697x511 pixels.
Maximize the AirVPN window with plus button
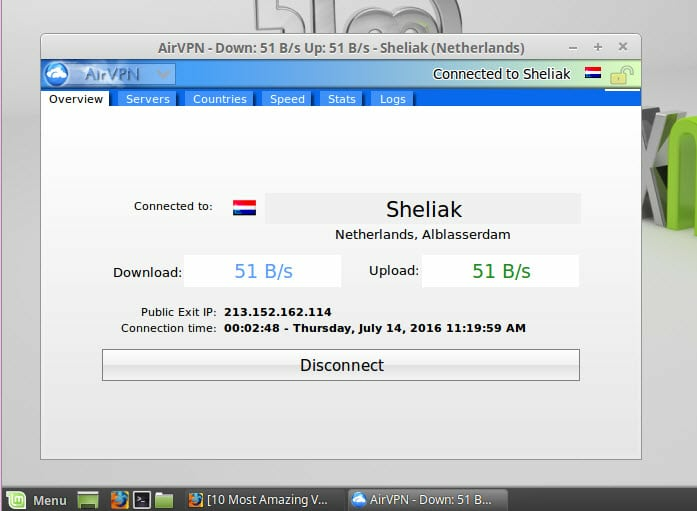tap(598, 47)
